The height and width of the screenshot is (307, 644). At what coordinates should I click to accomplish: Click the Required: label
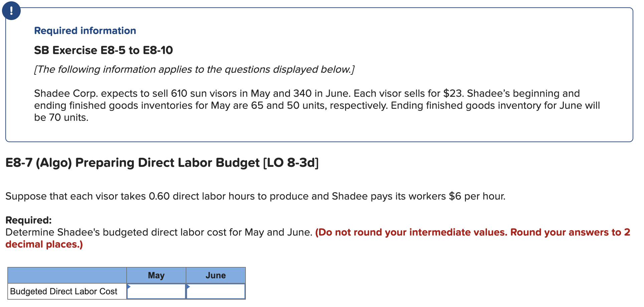point(28,220)
